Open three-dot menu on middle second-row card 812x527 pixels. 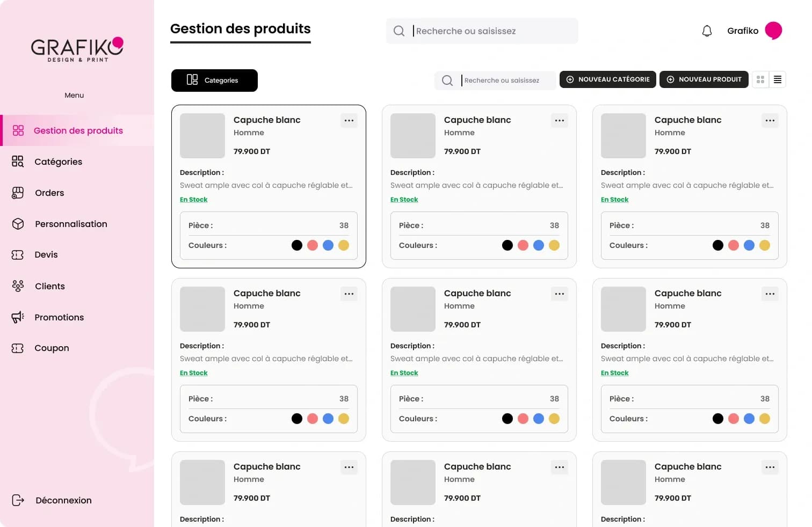click(x=560, y=294)
